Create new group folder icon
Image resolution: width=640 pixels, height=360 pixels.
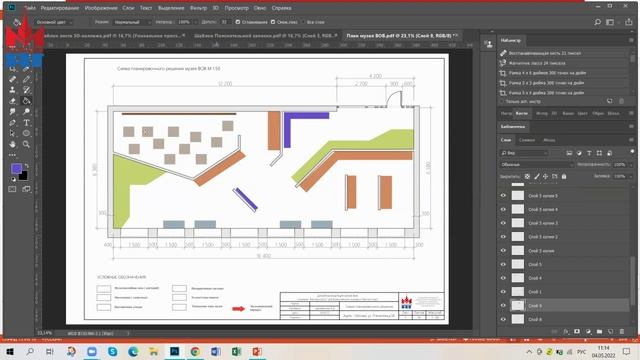[599, 332]
